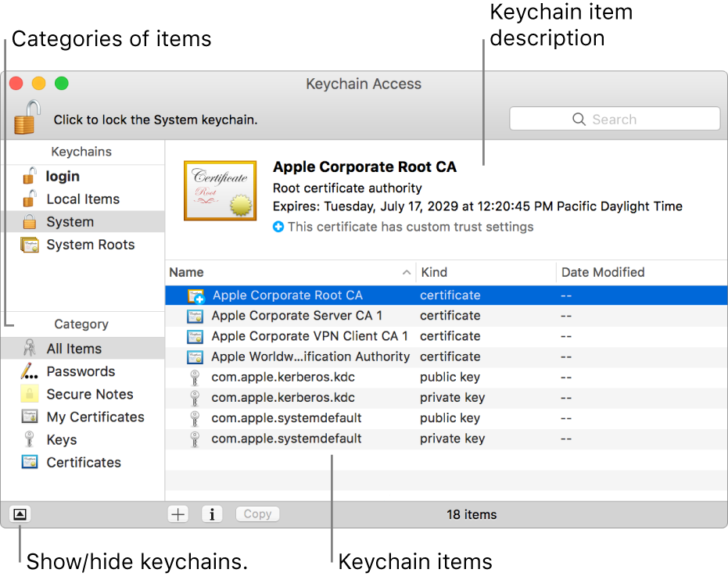Click the My Certificates icon
Viewport: 728px width, 580px height.
[30, 416]
